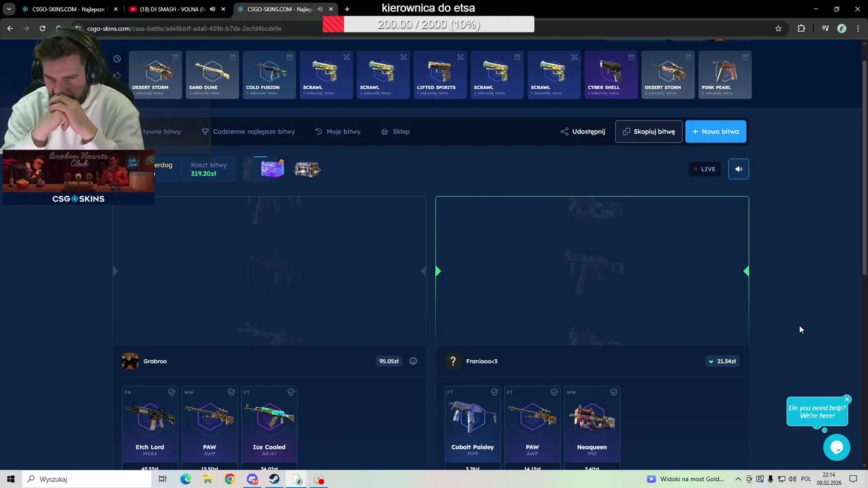Click Grabroo's player avatar
This screenshot has height=488, width=868.
point(130,361)
